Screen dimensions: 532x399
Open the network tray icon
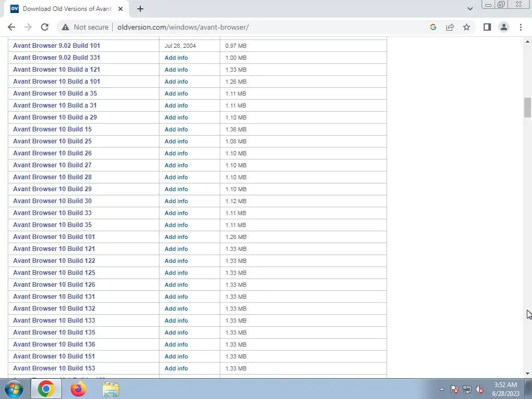(x=467, y=389)
